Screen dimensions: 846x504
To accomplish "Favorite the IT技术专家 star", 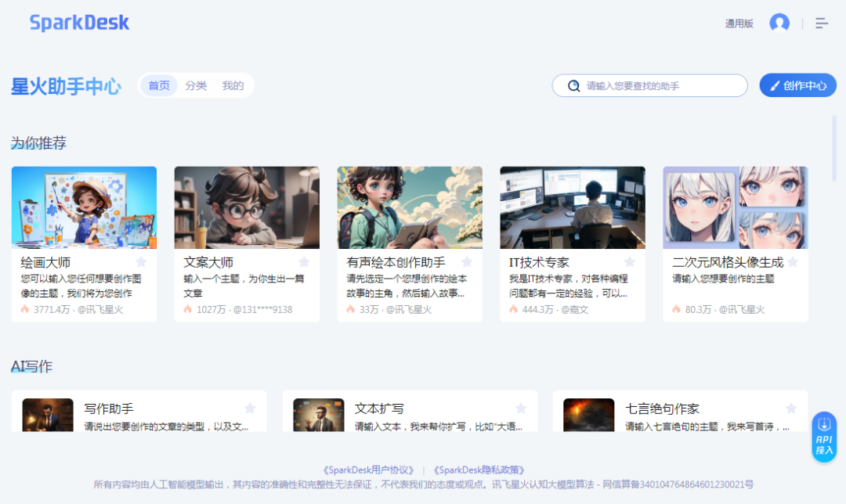I will pos(630,262).
